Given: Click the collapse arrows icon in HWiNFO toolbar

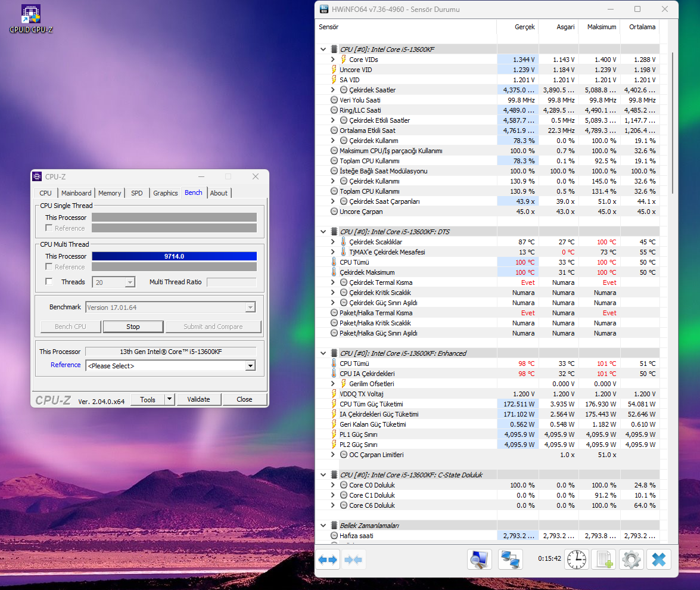Looking at the screenshot, I should tap(353, 559).
